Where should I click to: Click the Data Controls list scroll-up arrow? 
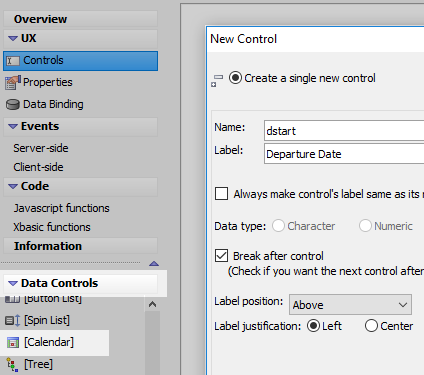pyautogui.click(x=152, y=304)
